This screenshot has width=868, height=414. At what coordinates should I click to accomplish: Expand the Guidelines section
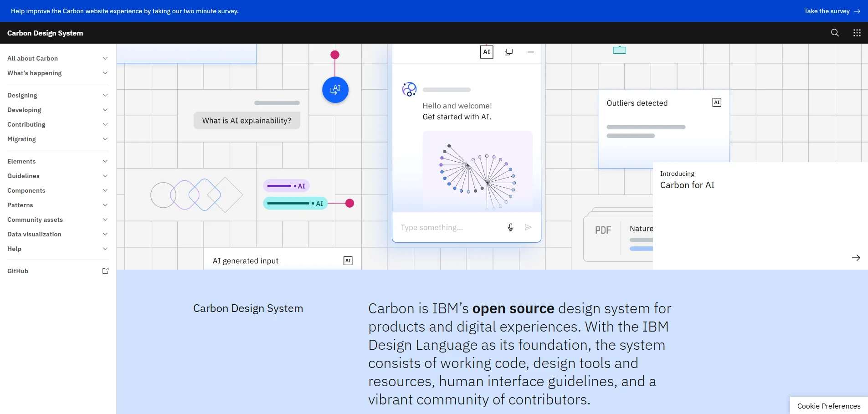tap(58, 176)
